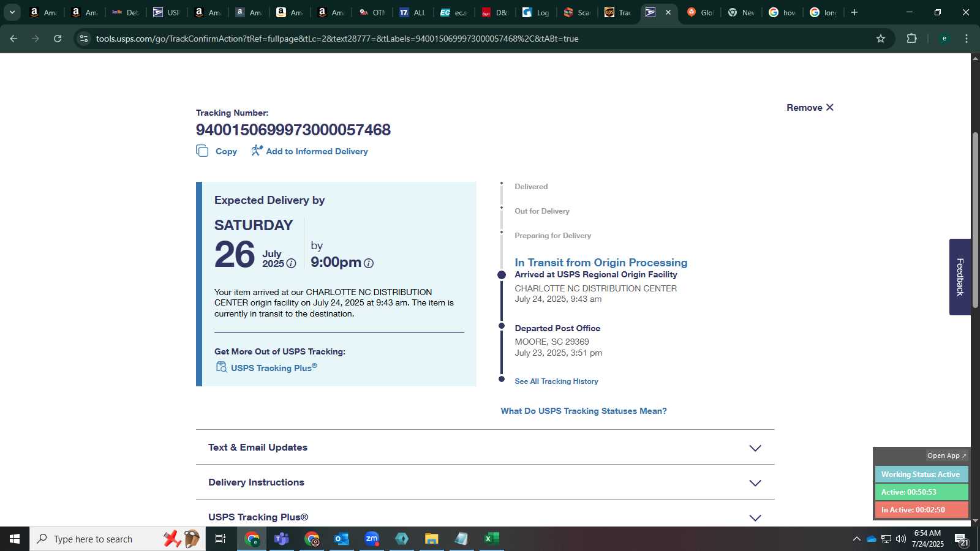The image size is (980, 551).
Task: Open Microsoft Teams from the taskbar
Action: click(x=282, y=539)
